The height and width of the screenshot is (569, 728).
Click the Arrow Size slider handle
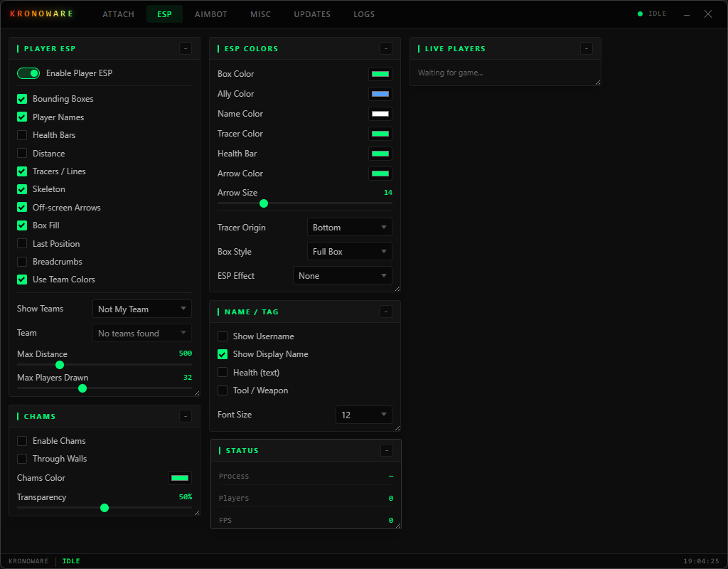264,203
